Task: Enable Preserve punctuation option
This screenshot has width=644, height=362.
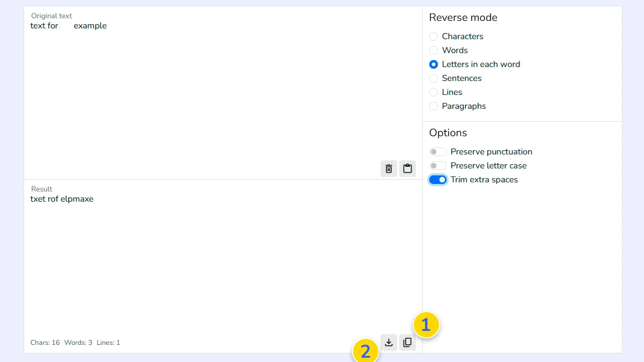Action: point(437,151)
